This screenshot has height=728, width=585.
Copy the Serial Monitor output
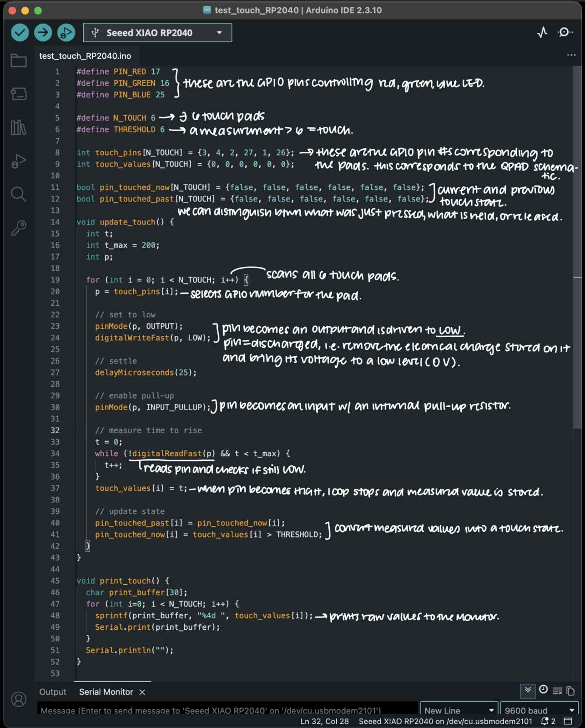pos(570,691)
